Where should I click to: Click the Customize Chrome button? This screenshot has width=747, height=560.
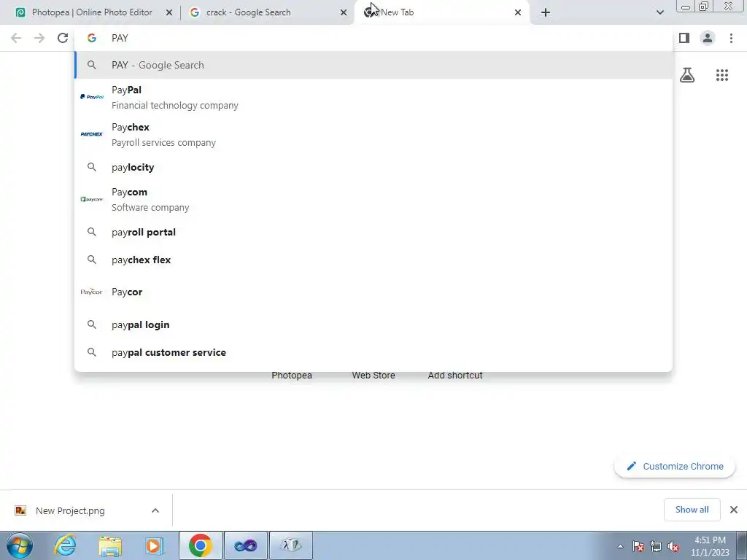tap(675, 466)
